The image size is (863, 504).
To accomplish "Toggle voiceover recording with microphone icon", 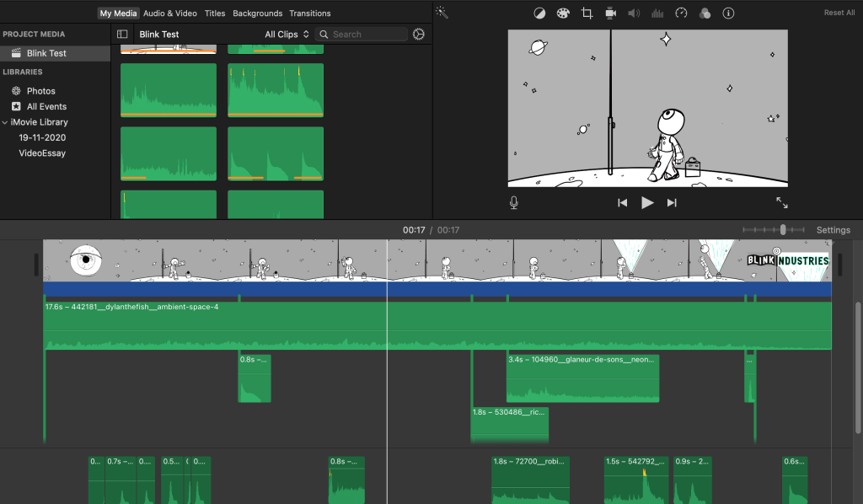I will point(514,202).
